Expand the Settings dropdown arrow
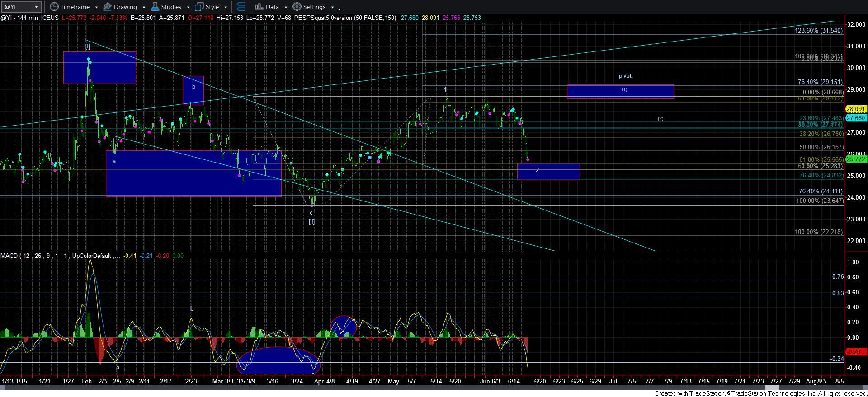868x397 pixels. click(x=332, y=7)
